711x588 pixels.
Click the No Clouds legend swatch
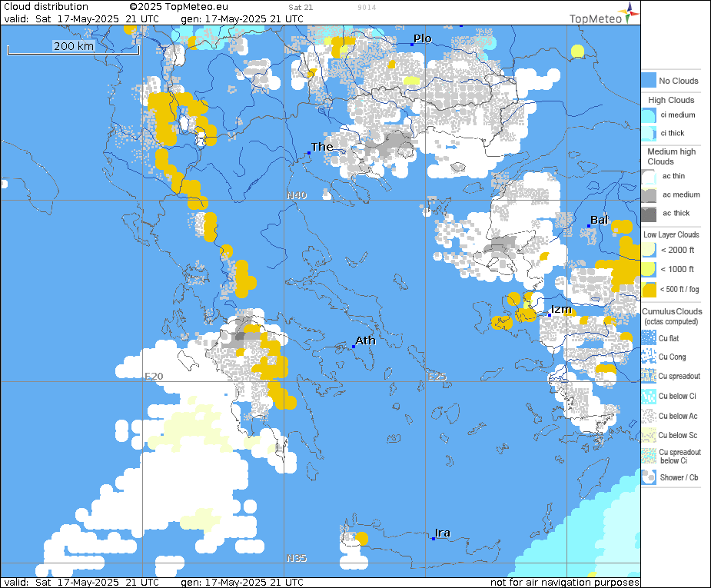tap(649, 80)
